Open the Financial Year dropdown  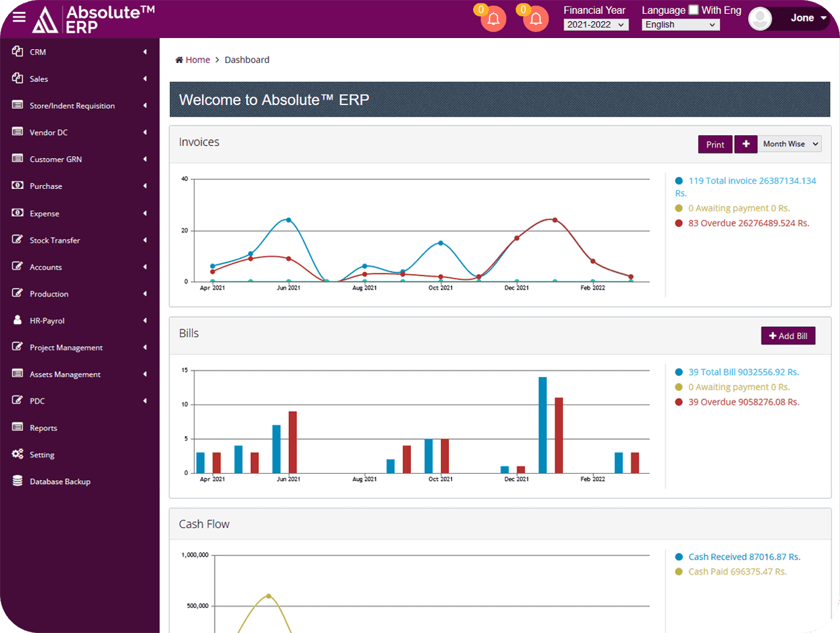[596, 24]
